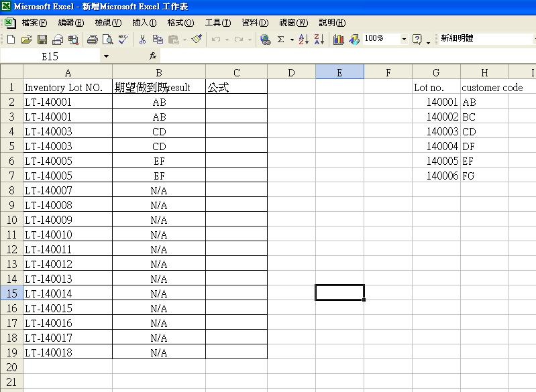Expand the AutoSum functions dropdown arrow
This screenshot has width=536, height=392.
click(x=292, y=40)
